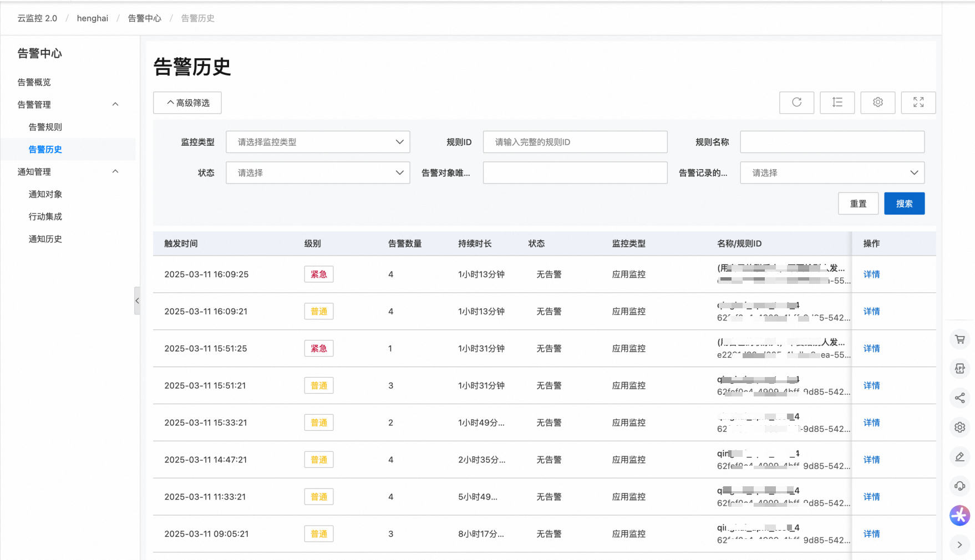Expand the right sidebar arrow icon
Image resolution: width=975 pixels, height=560 pixels.
pyautogui.click(x=959, y=545)
